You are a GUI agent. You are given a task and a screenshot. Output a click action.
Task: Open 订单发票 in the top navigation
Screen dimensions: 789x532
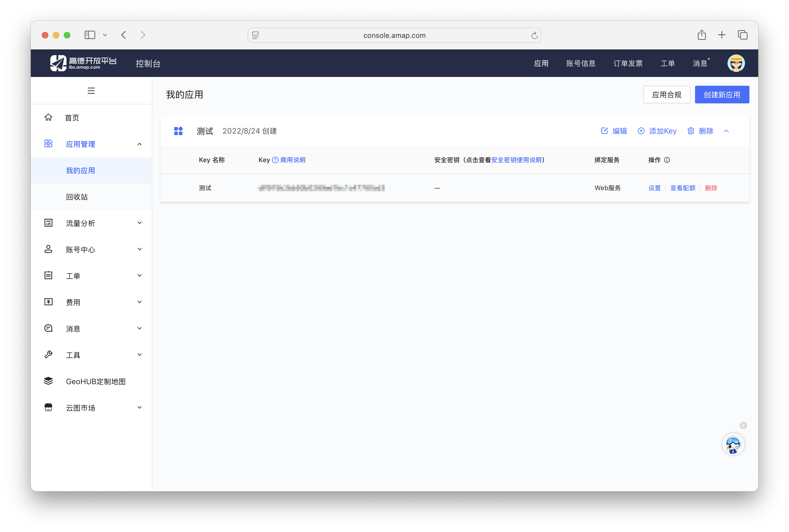pos(627,63)
